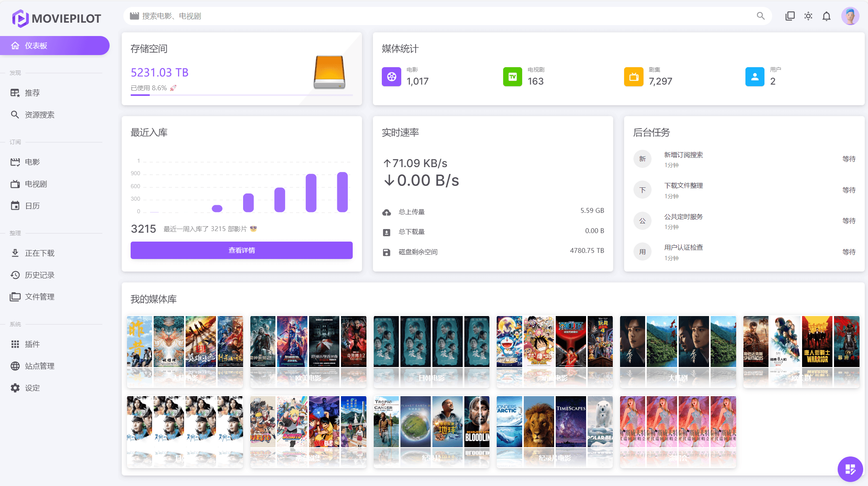Image resolution: width=868 pixels, height=486 pixels.
Task: Click the 总下载量 download icon
Action: (x=387, y=232)
